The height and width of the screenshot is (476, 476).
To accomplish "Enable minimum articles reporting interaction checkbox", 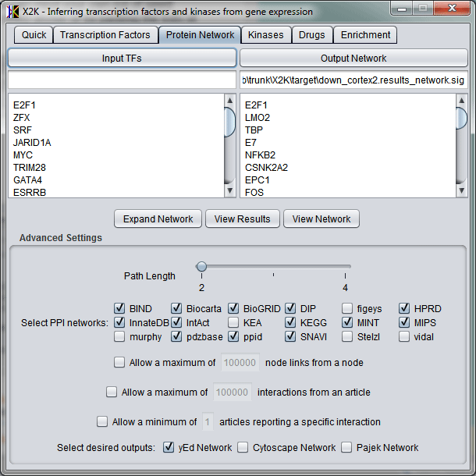I will point(102,422).
